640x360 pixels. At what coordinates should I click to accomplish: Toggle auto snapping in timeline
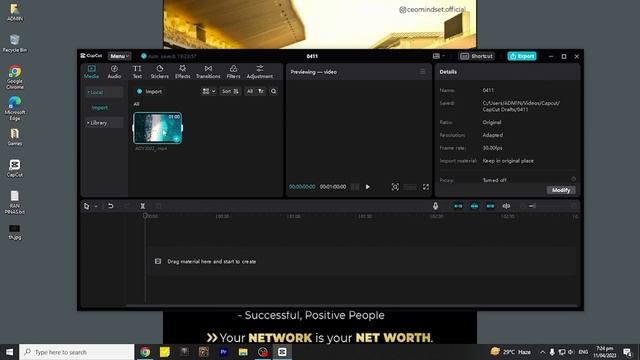coord(474,206)
